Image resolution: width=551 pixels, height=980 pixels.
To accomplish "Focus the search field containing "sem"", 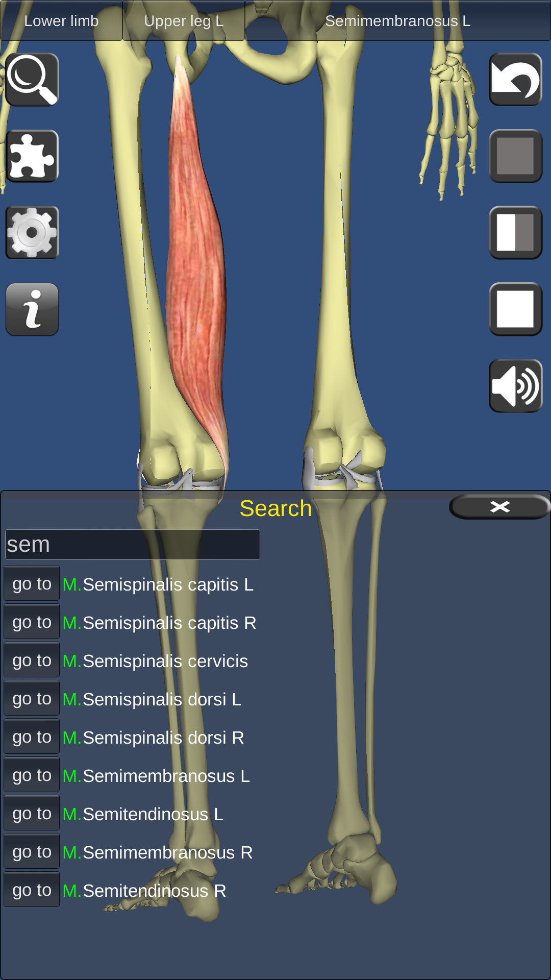I will click(x=133, y=545).
